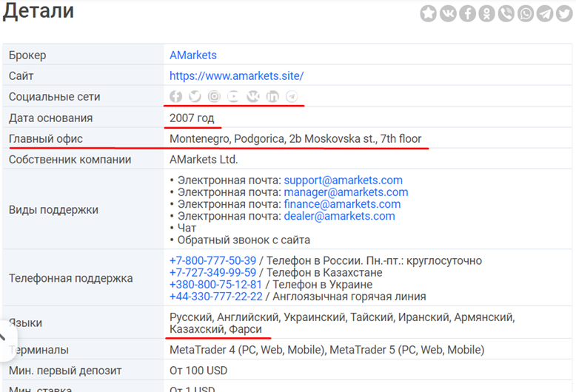Call Russia phone number +7-800-777-50-39
Screen dimensions: 576x392
coord(212,261)
